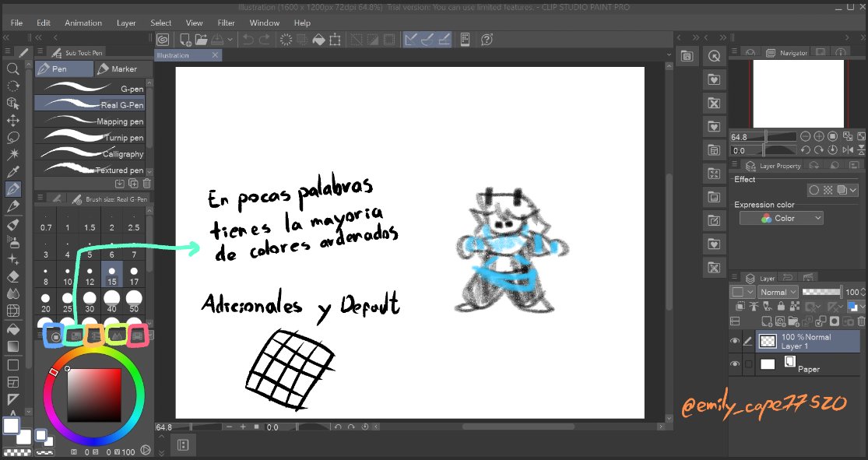Open the Navigator panel hamburger menu
The width and height of the screenshot is (868, 460).
[735, 52]
